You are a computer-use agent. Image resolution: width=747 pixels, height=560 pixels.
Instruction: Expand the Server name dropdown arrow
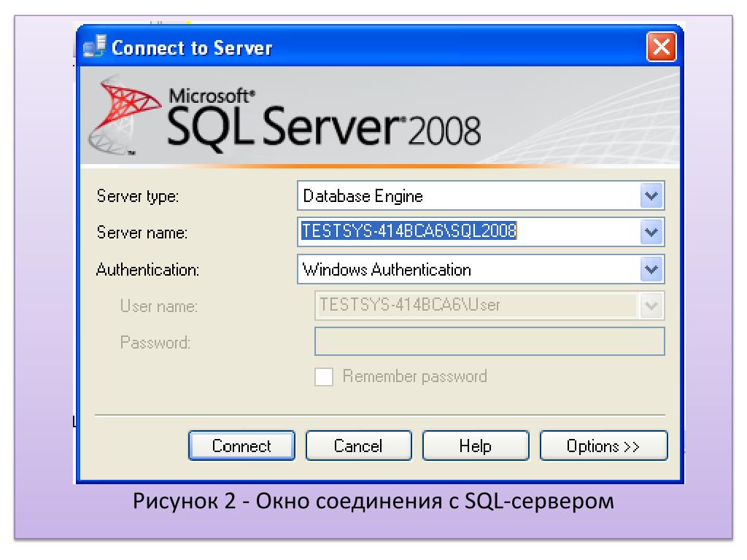point(651,232)
